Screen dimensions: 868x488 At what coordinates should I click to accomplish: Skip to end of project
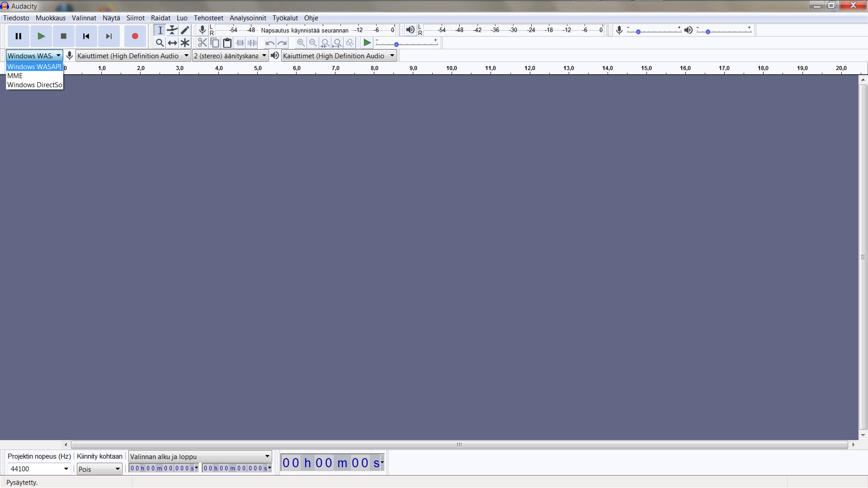109,36
